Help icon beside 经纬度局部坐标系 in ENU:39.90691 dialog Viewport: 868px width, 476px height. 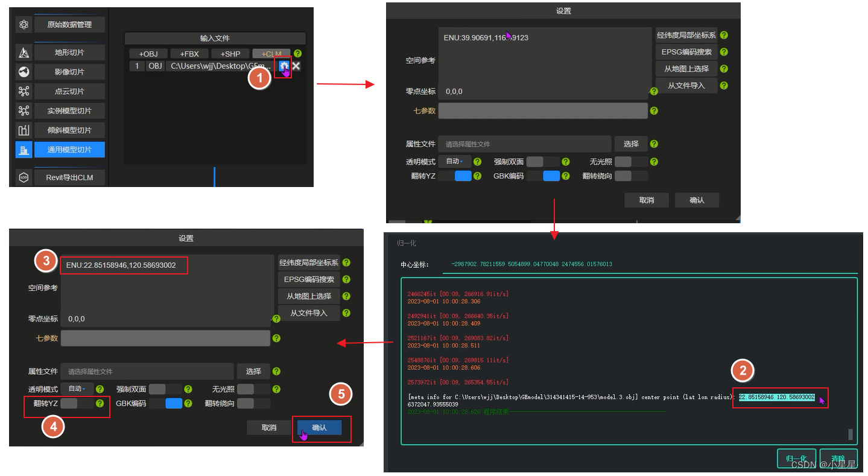pos(724,36)
